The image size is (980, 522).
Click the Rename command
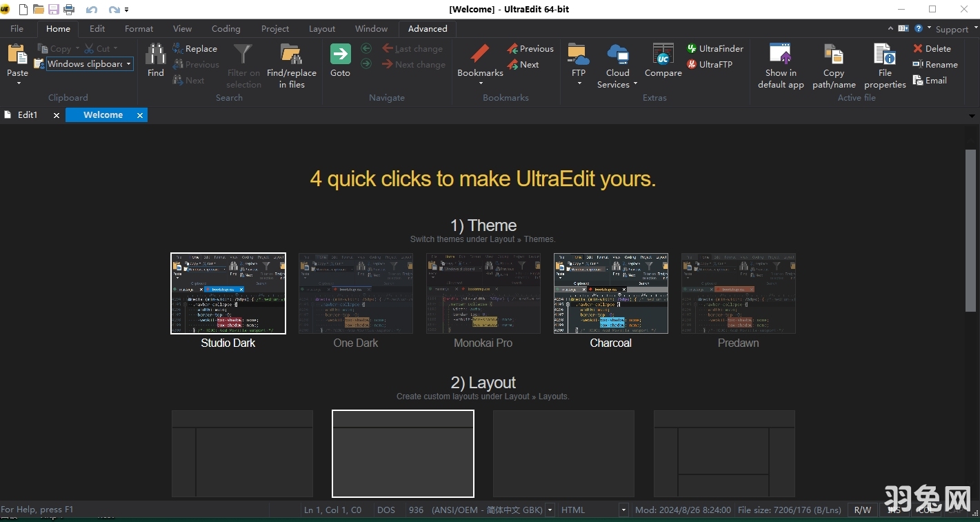(x=939, y=64)
